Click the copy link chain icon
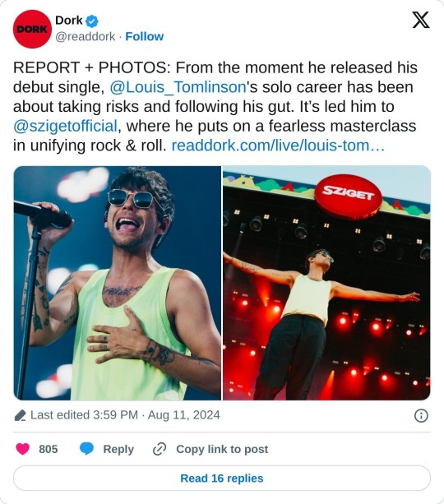The image size is (444, 504). [x=160, y=449]
